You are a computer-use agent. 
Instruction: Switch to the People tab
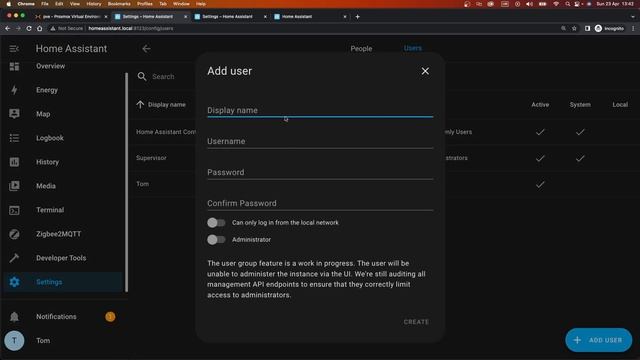[361, 49]
